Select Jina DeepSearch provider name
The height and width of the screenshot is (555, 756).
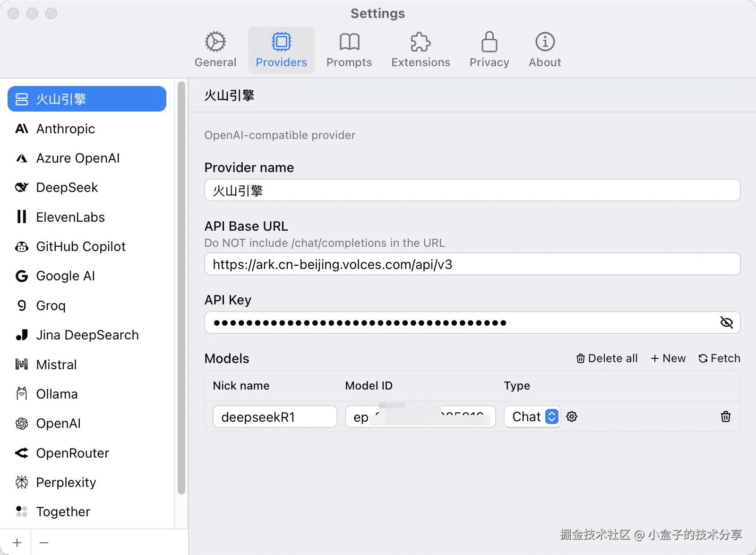pos(87,335)
